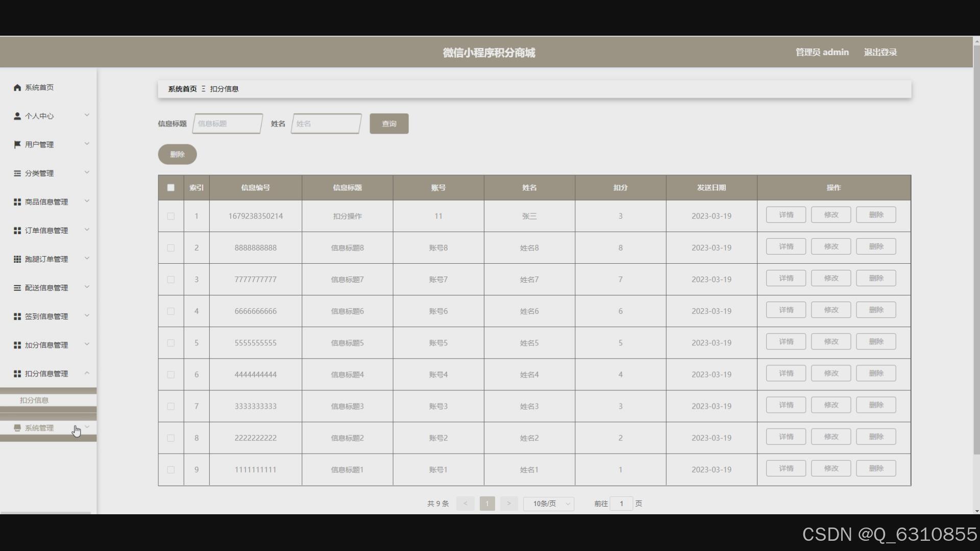Viewport: 980px width, 551px height.
Task: Click the 查询 search button
Action: click(x=389, y=123)
